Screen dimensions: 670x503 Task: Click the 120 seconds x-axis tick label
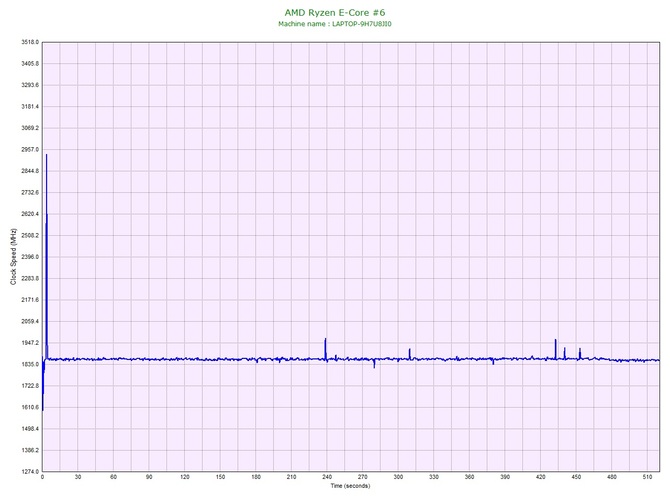click(185, 477)
